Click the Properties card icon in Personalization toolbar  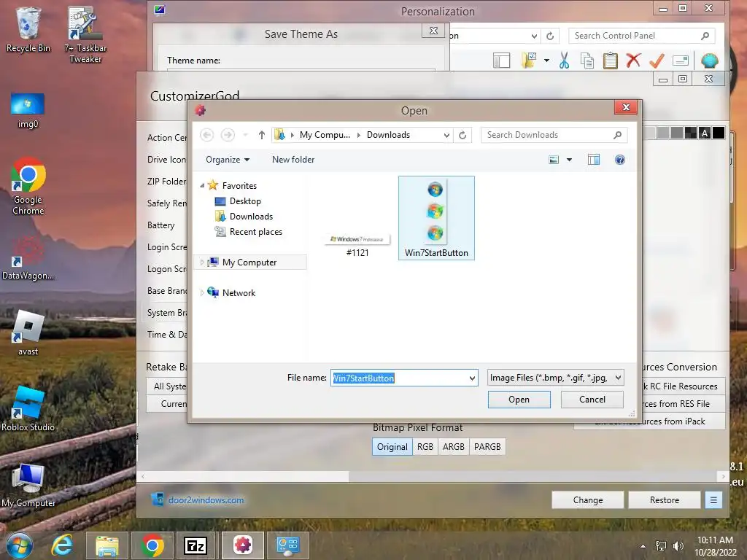tap(681, 61)
